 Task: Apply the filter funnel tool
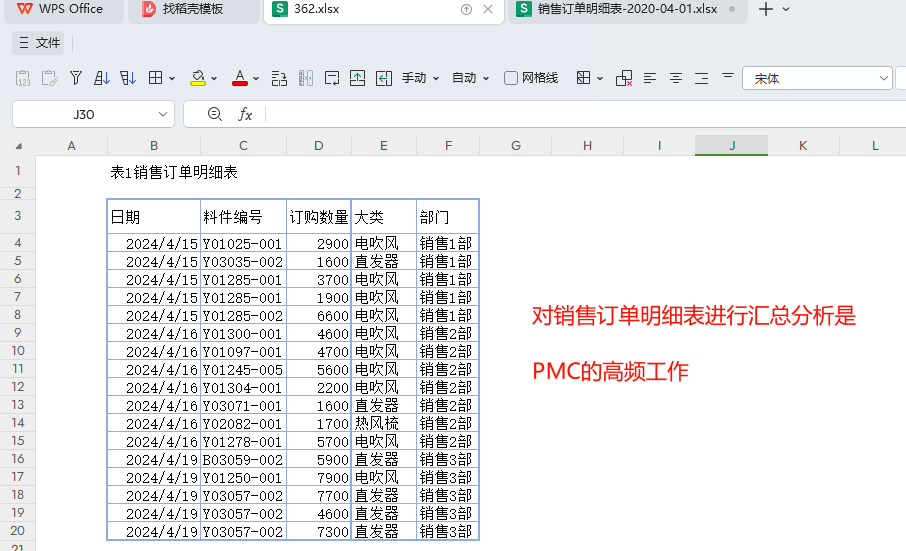76,78
